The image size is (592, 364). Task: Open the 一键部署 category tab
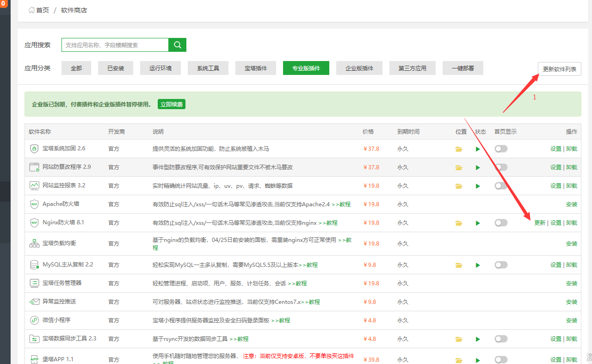point(462,68)
